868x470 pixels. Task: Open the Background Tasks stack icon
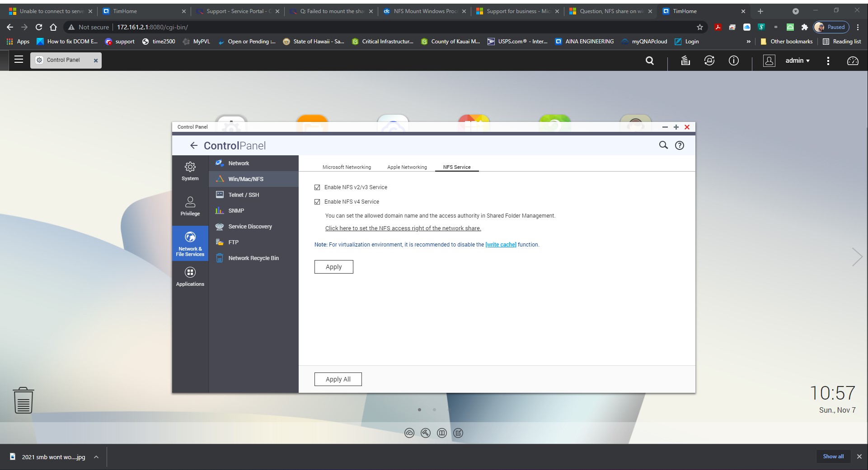click(x=685, y=60)
